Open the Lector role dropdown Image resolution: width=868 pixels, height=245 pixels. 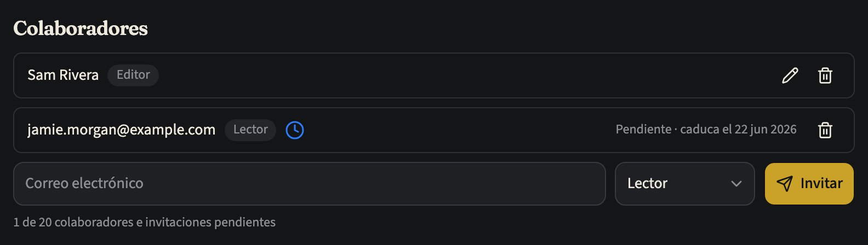pyautogui.click(x=685, y=184)
